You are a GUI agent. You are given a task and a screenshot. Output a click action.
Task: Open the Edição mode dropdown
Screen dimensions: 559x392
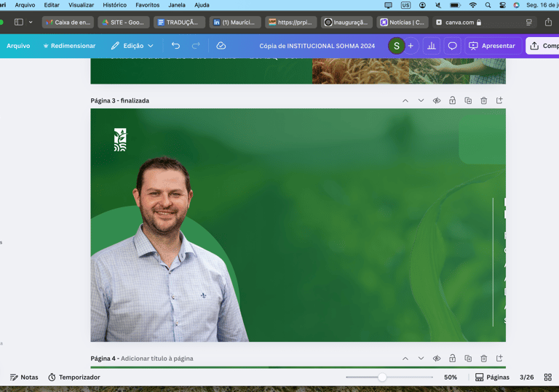[132, 46]
